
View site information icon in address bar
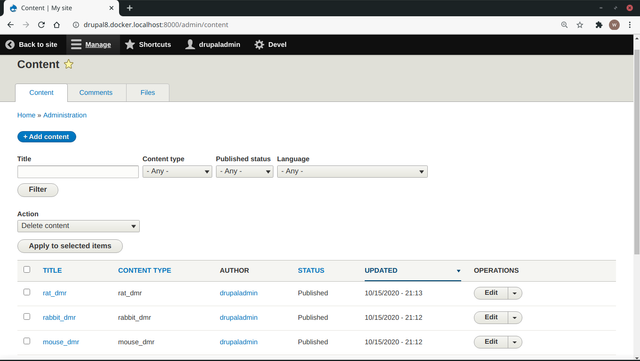click(x=76, y=25)
